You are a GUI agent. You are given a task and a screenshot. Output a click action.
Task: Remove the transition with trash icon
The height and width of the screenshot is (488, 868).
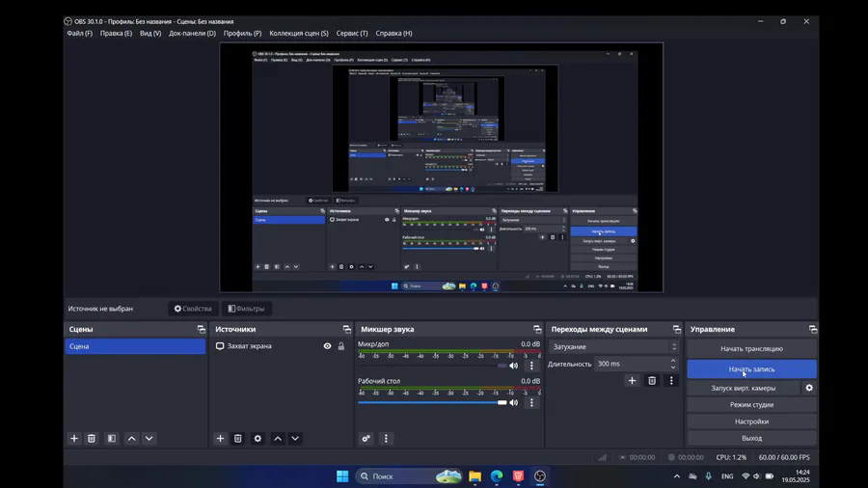(652, 380)
